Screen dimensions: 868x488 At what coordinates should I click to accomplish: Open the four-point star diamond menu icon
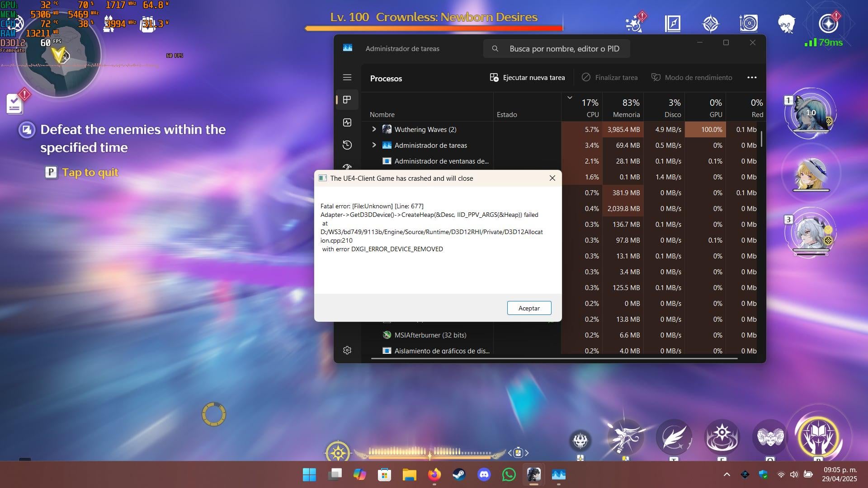711,23
